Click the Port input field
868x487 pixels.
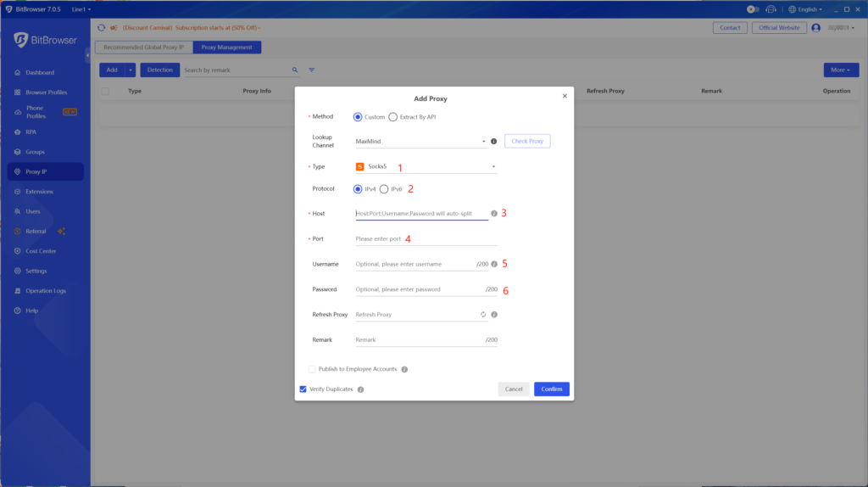pyautogui.click(x=426, y=238)
